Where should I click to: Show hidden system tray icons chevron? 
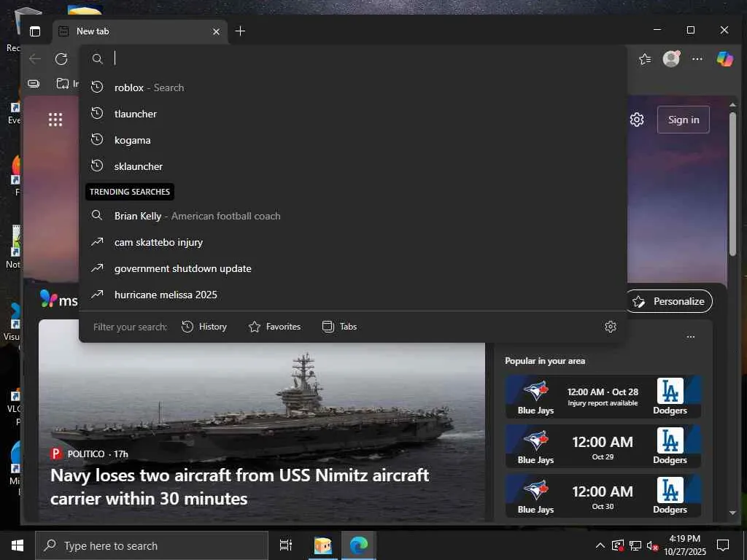pyautogui.click(x=600, y=545)
